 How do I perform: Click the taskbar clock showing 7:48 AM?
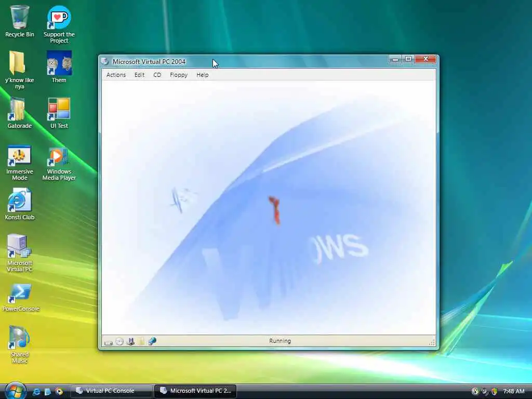pos(514,392)
